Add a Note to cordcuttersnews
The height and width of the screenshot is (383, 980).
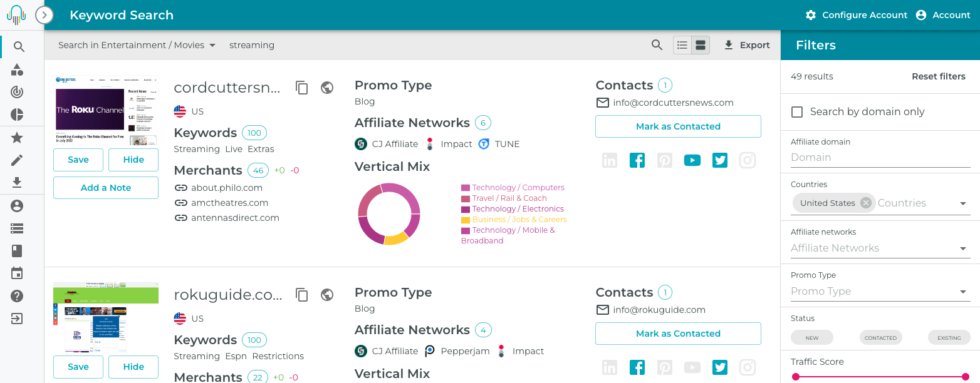coord(106,188)
